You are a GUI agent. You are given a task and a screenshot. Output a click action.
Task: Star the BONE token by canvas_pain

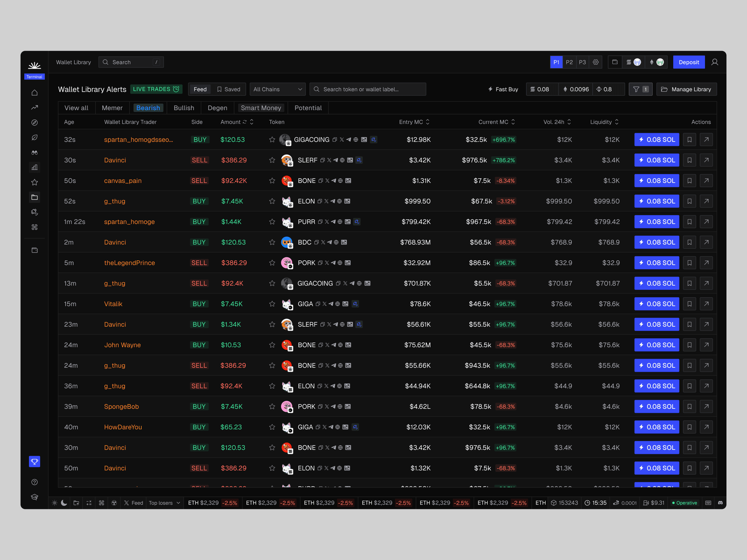[272, 180]
